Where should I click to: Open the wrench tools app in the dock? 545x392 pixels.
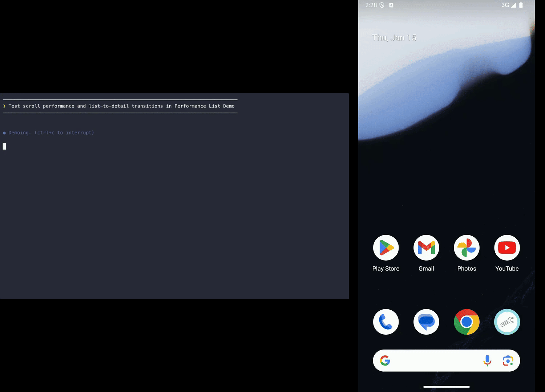coord(507,322)
